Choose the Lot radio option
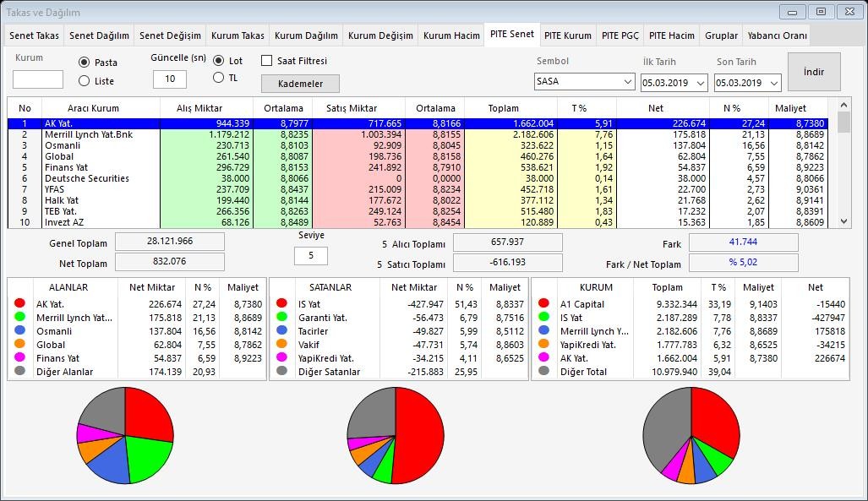 [x=219, y=60]
